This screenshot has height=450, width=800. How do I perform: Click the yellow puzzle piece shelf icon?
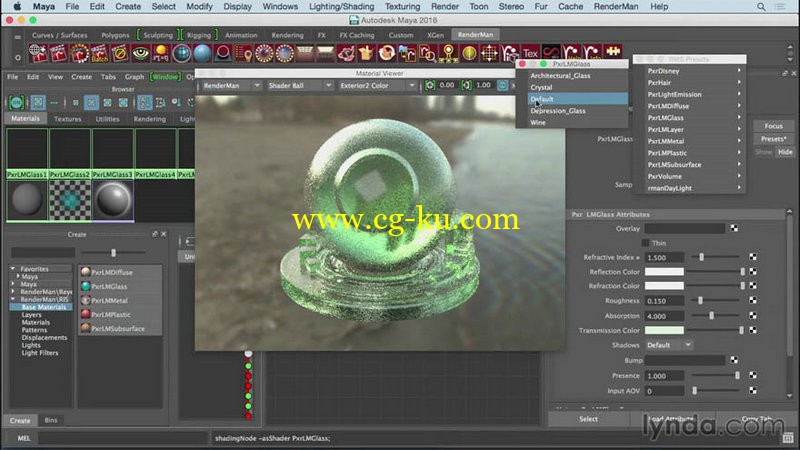click(x=613, y=52)
